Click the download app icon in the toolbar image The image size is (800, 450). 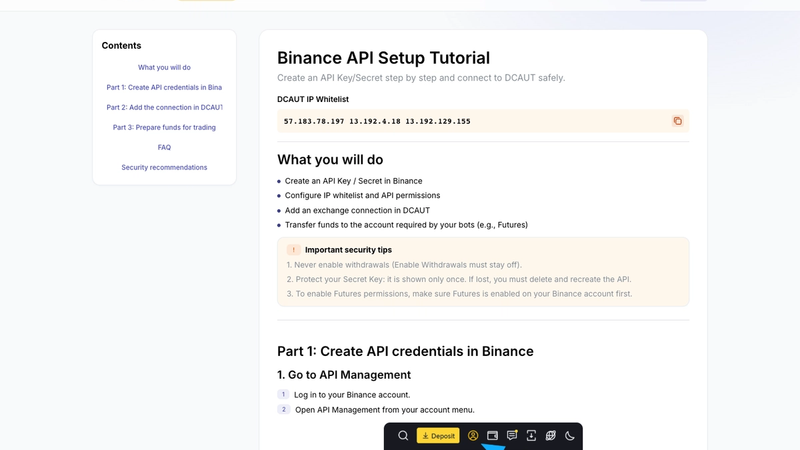[531, 436]
